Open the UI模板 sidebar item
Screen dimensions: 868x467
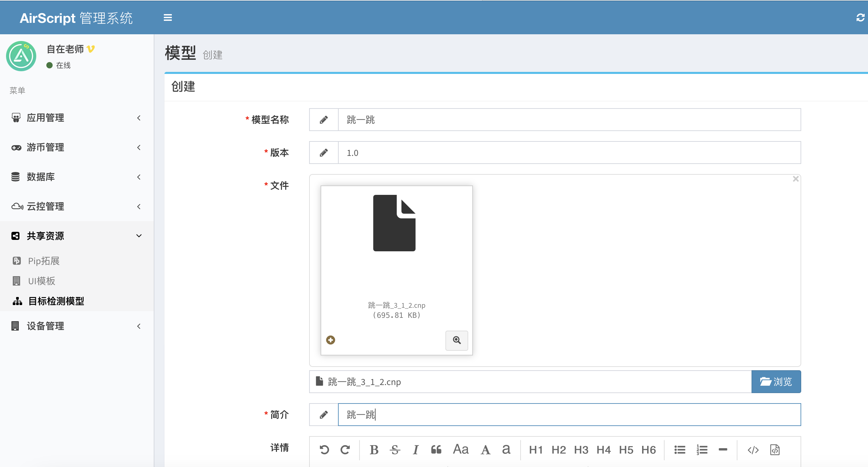click(41, 281)
